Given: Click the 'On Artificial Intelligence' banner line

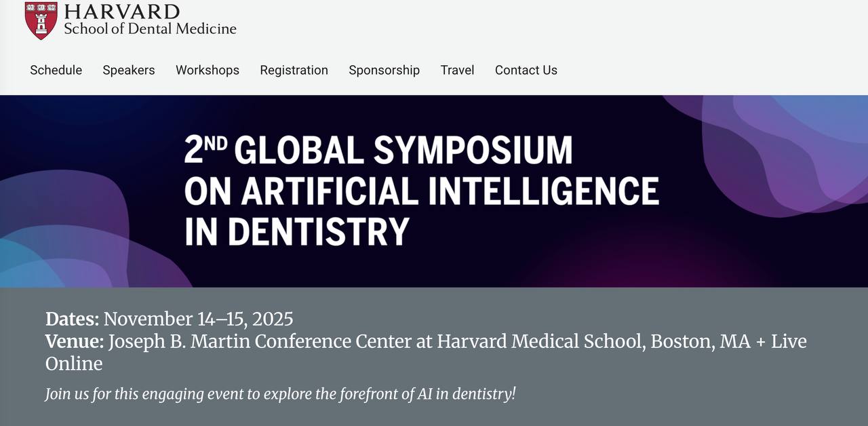Looking at the screenshot, I should click(421, 191).
